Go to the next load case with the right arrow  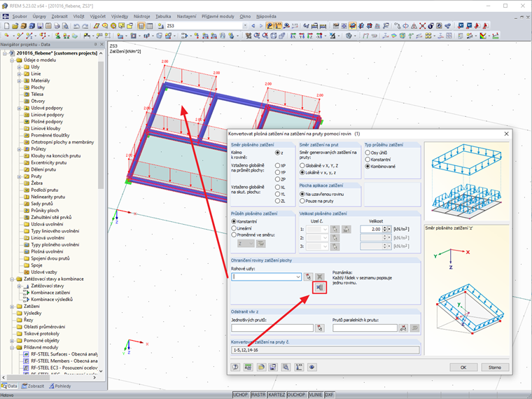pyautogui.click(x=261, y=26)
